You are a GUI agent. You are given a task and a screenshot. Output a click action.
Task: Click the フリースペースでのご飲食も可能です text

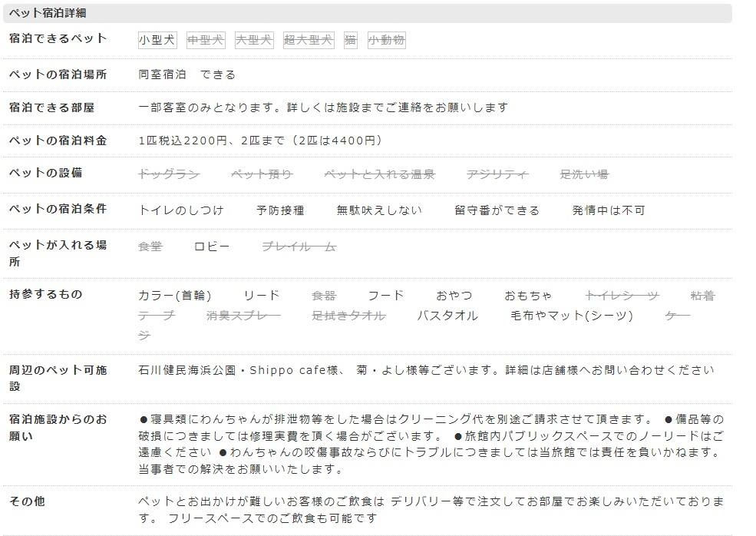(x=272, y=518)
